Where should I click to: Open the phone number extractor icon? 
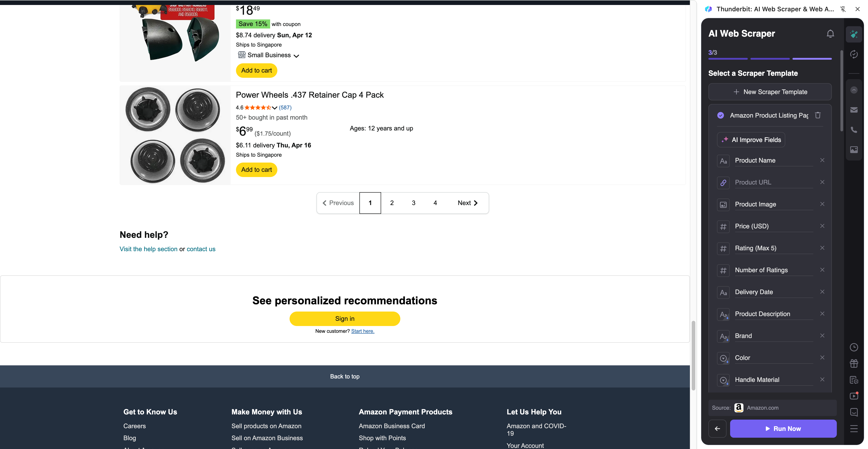click(x=854, y=130)
